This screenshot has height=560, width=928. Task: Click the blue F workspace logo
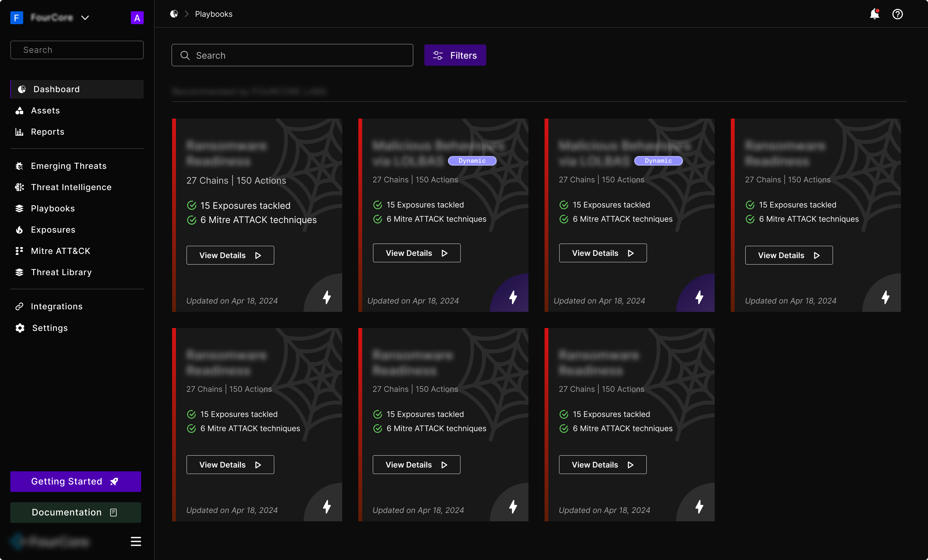coord(16,18)
